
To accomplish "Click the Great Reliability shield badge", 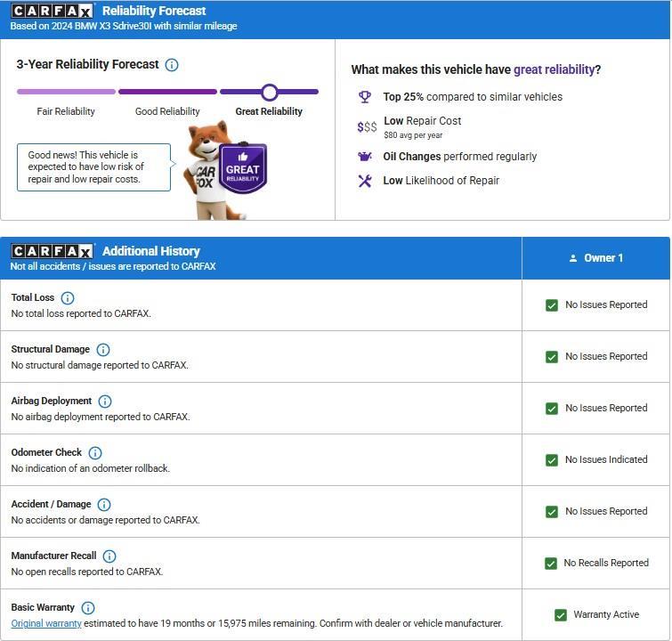I will click(x=243, y=168).
